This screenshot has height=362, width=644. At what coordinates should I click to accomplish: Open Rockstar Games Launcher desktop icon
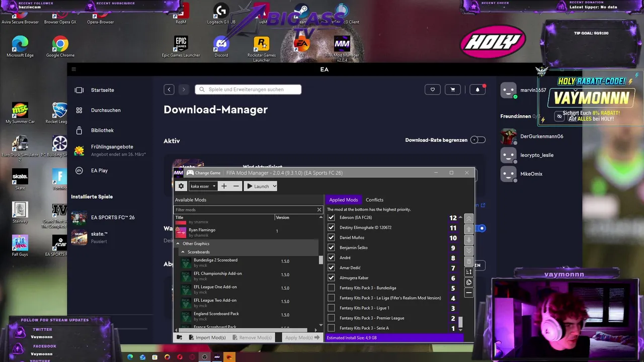[x=261, y=49]
